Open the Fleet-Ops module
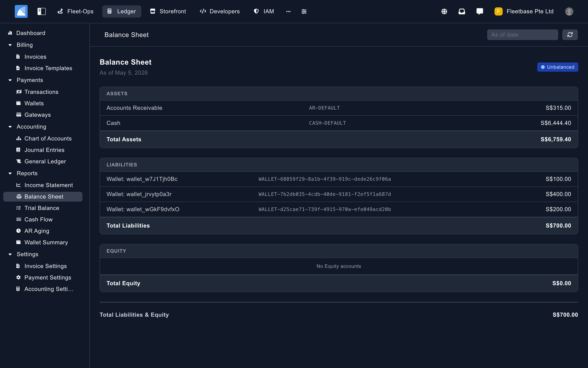The image size is (588, 368). coord(75,11)
